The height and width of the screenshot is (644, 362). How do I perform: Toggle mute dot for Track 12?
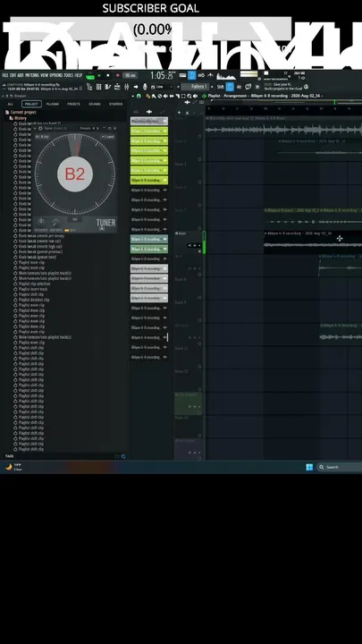point(199,389)
